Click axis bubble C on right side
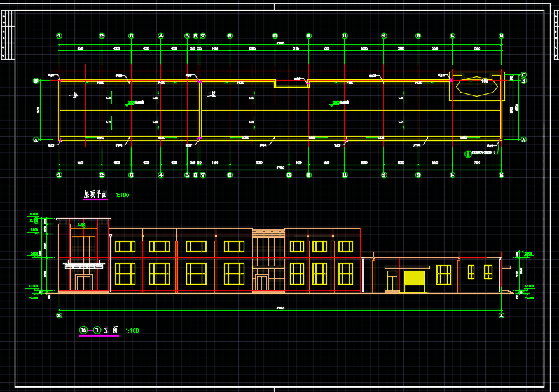This screenshot has width=559, height=392. click(x=523, y=75)
